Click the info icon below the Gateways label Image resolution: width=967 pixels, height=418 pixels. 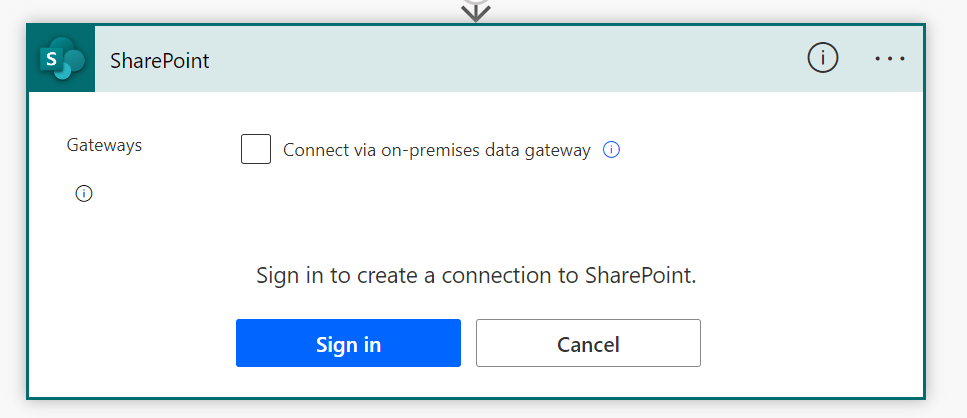(84, 194)
